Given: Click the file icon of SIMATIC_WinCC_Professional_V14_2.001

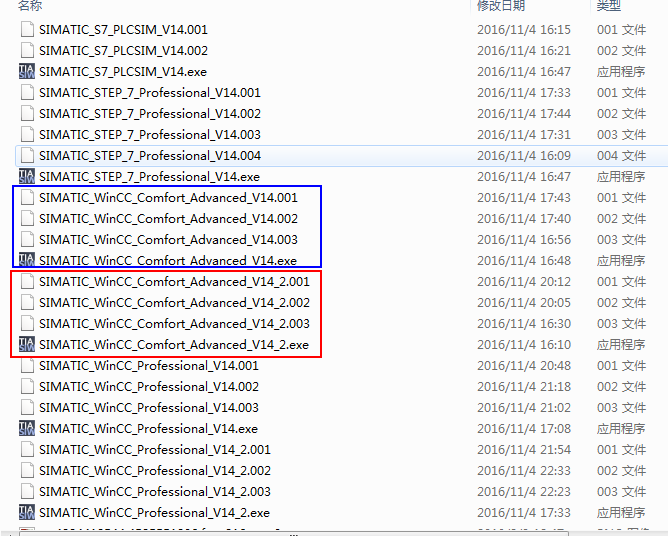Looking at the screenshot, I should 27,449.
